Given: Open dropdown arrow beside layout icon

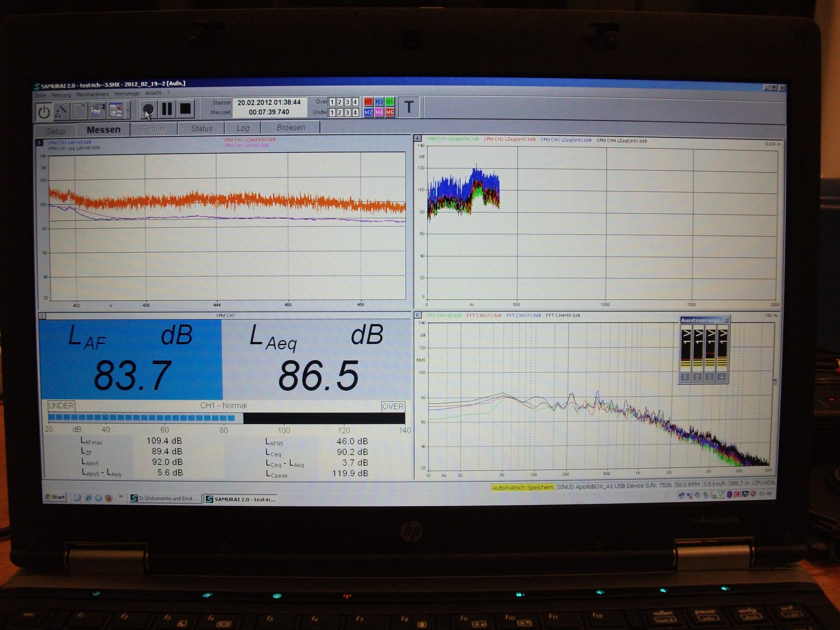Looking at the screenshot, I should click(128, 110).
